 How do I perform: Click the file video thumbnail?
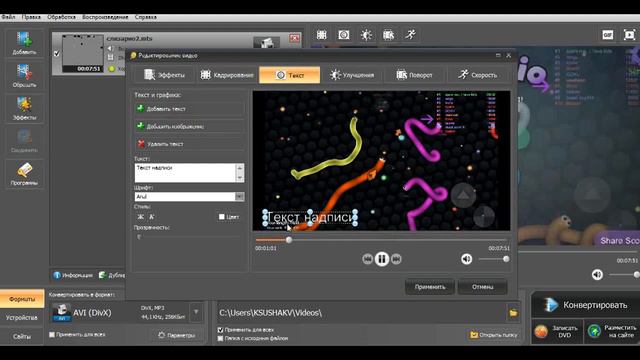[82, 53]
